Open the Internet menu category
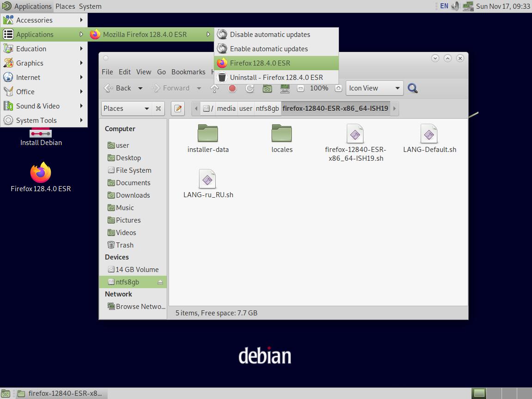The height and width of the screenshot is (399, 532). (x=44, y=78)
